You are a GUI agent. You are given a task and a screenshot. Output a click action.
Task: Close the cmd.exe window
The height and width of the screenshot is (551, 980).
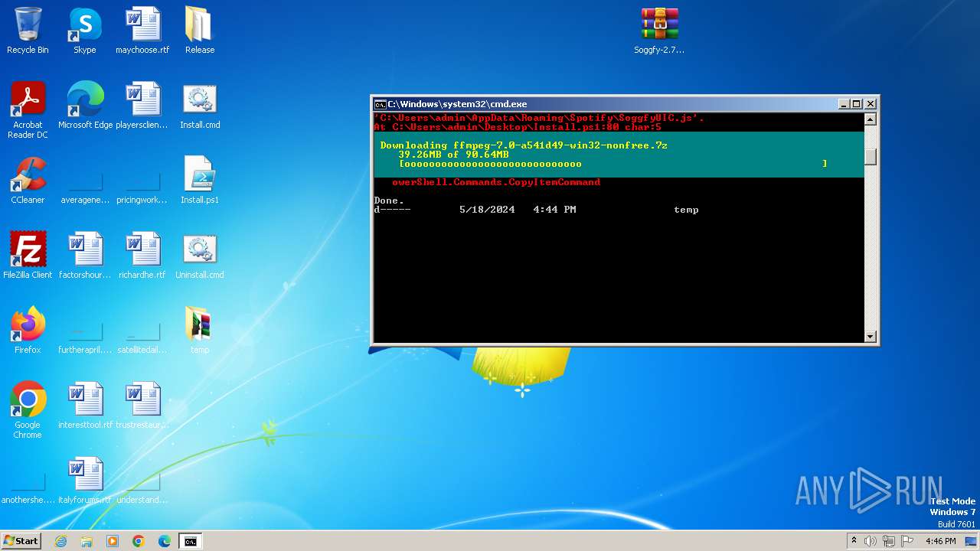point(871,104)
